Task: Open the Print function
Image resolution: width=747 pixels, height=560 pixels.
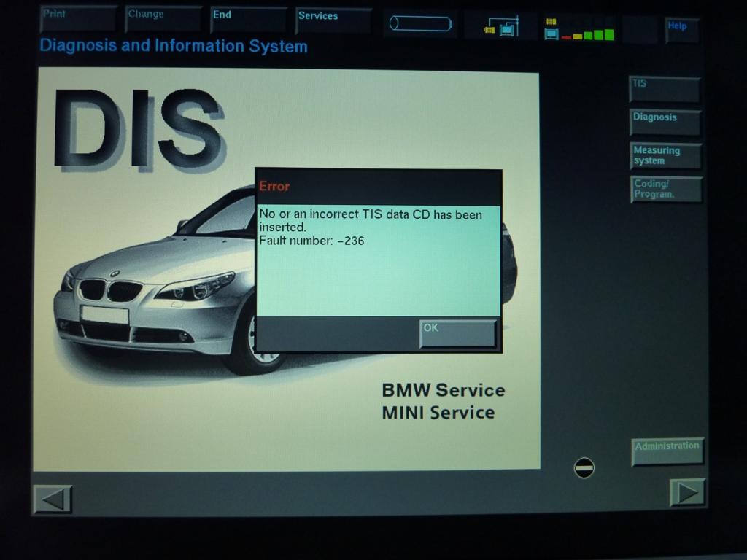Action: click(78, 18)
